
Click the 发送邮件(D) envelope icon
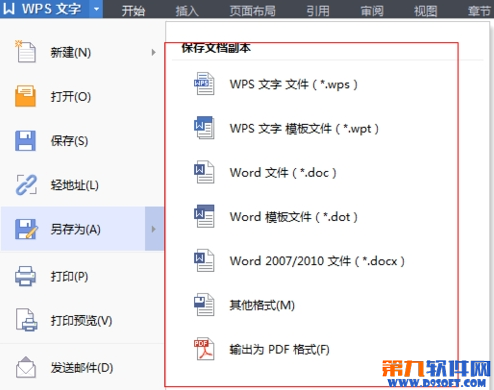(26, 367)
